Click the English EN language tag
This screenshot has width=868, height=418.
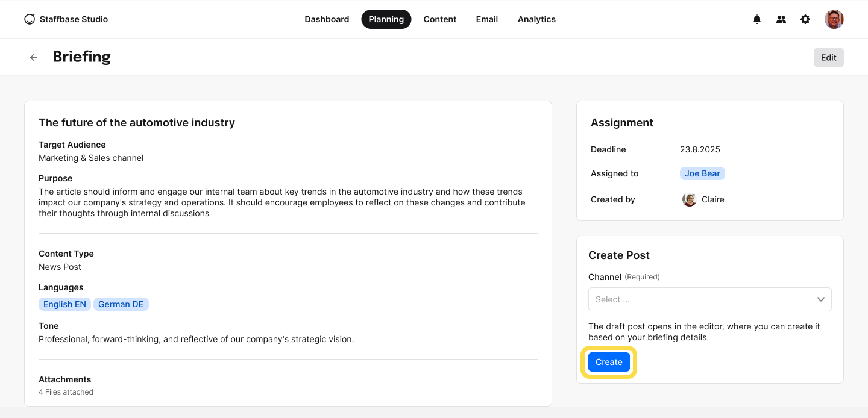click(64, 304)
